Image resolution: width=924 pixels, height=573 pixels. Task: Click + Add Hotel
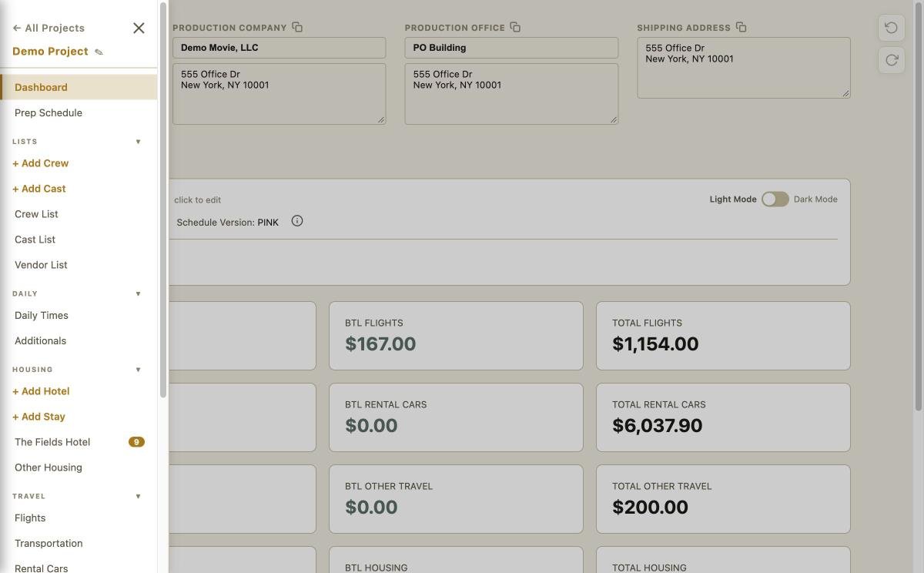click(x=41, y=391)
